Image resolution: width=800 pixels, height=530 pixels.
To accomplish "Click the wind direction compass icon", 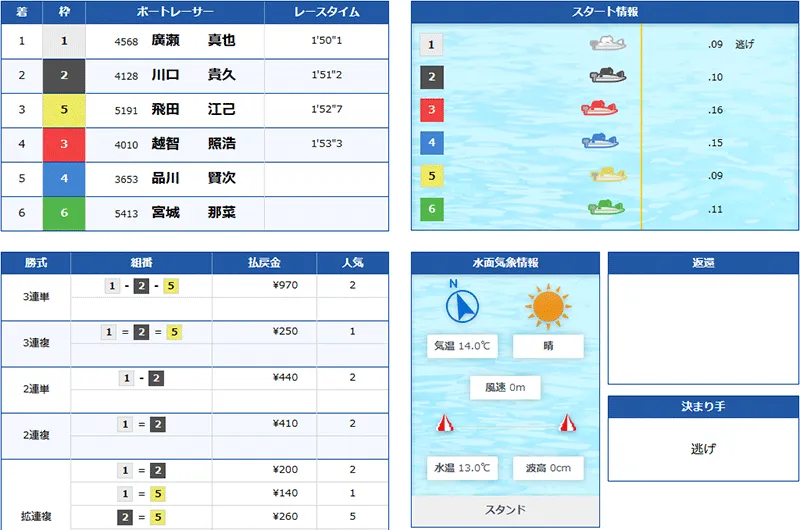I will (462, 306).
